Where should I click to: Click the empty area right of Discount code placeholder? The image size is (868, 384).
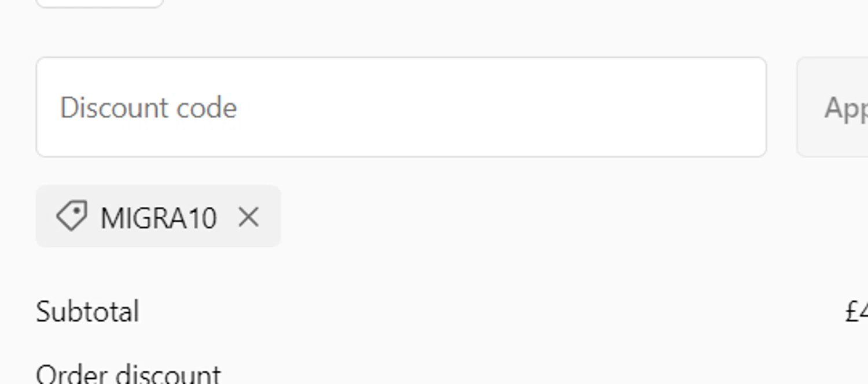pyautogui.click(x=492, y=107)
